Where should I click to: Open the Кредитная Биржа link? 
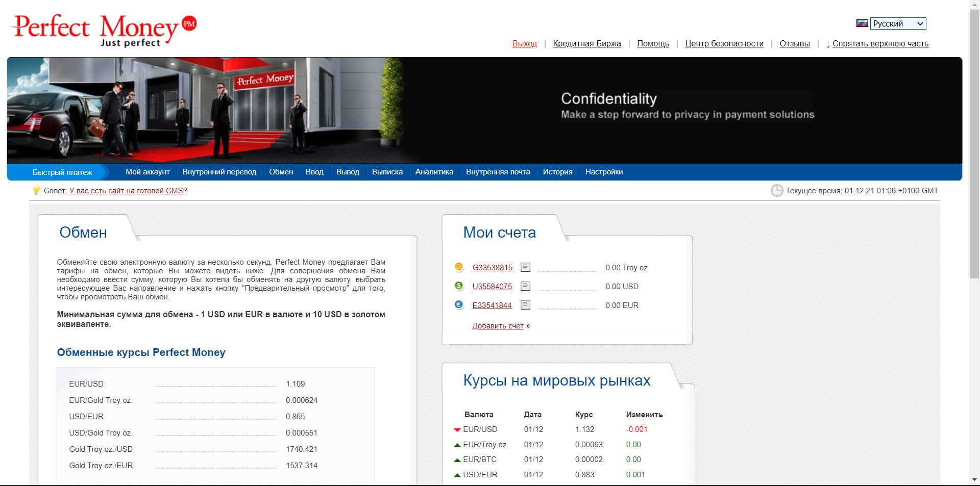pyautogui.click(x=587, y=44)
